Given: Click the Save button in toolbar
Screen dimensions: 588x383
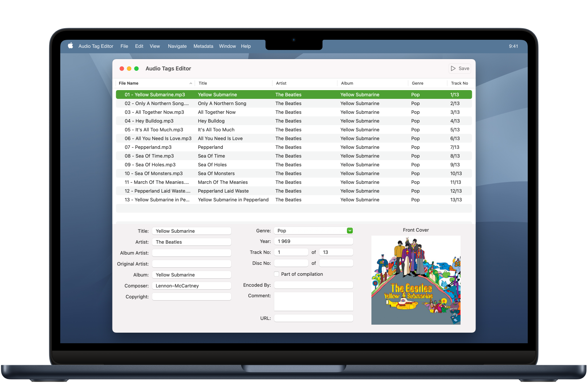Looking at the screenshot, I should [x=460, y=69].
